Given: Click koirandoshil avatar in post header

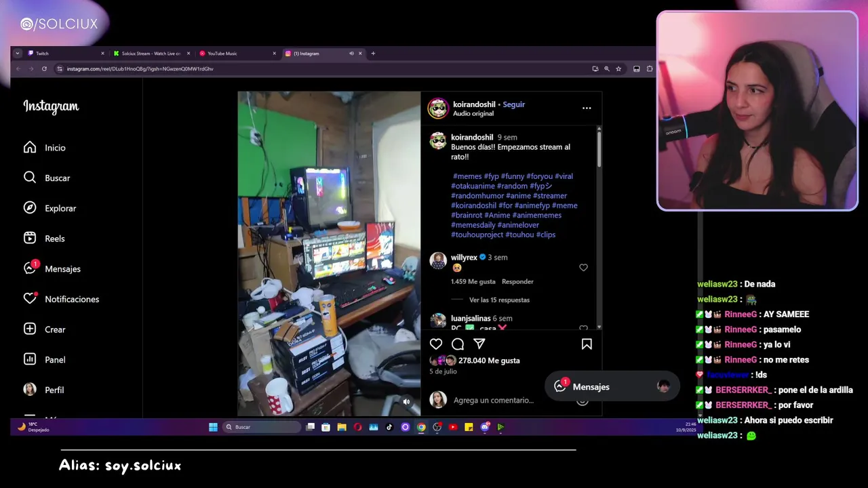Looking at the screenshot, I should click(438, 108).
